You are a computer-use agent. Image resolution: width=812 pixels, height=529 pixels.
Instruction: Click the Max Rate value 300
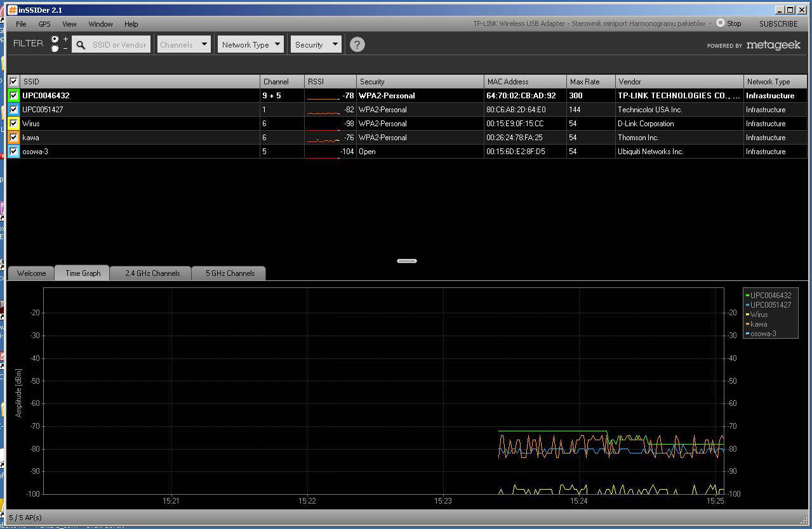point(576,96)
